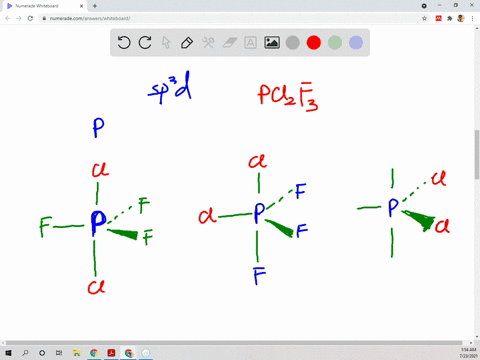This screenshot has width=480, height=360.
Task: Close the Numerade Whiteboard tab
Action: tap(81, 6)
